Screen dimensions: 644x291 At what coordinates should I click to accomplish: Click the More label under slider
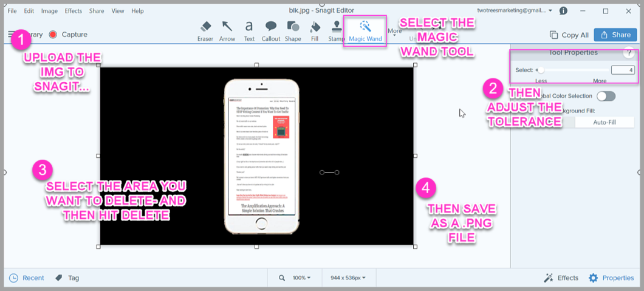click(600, 81)
